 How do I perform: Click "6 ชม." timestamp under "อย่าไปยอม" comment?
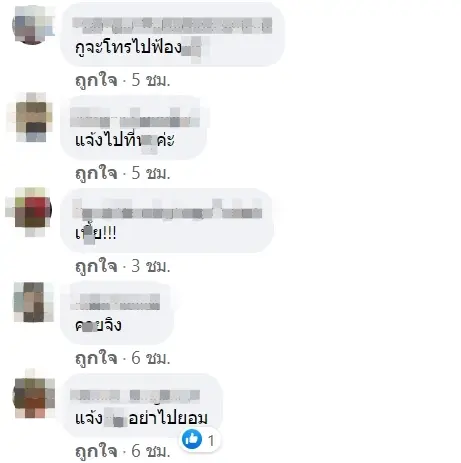click(151, 451)
